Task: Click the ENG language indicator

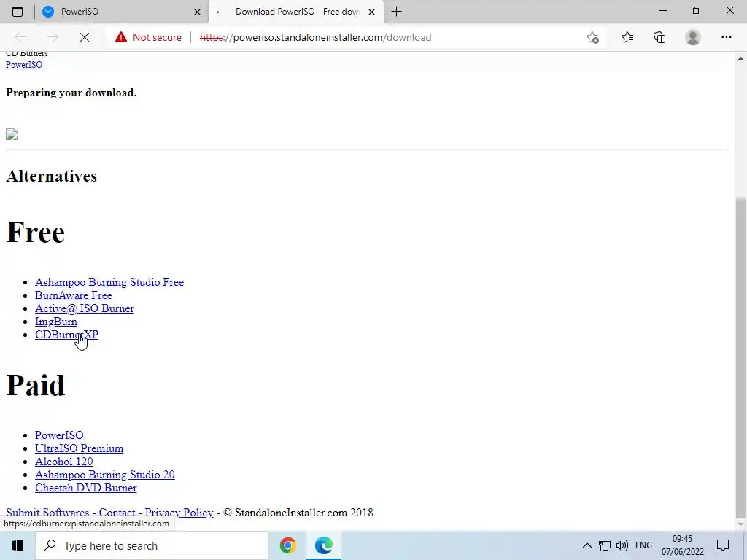Action: 643,545
